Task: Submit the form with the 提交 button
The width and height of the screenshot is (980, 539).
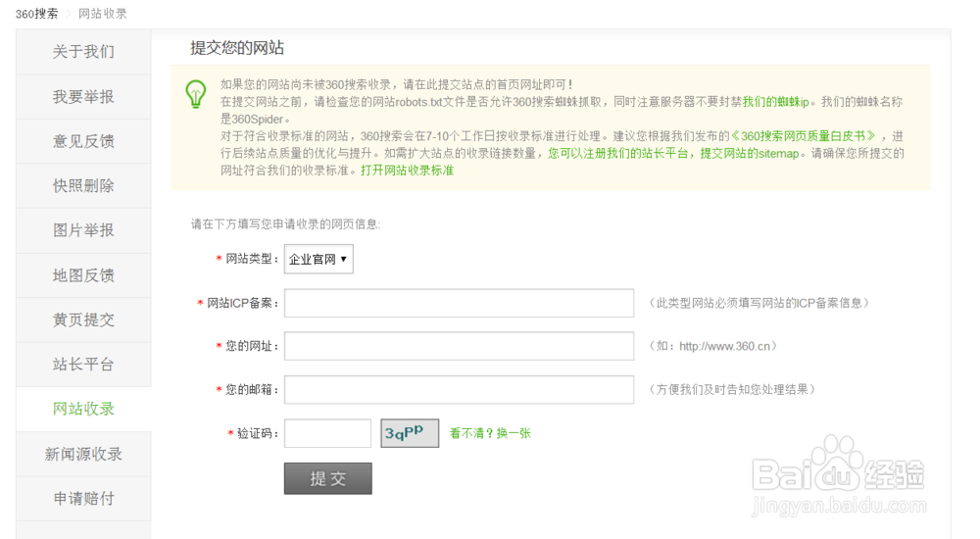Action: (x=328, y=478)
